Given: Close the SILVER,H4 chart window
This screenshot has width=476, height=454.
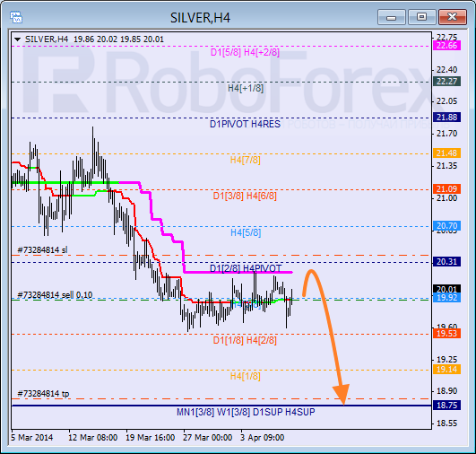Looking at the screenshot, I should click(x=453, y=17).
